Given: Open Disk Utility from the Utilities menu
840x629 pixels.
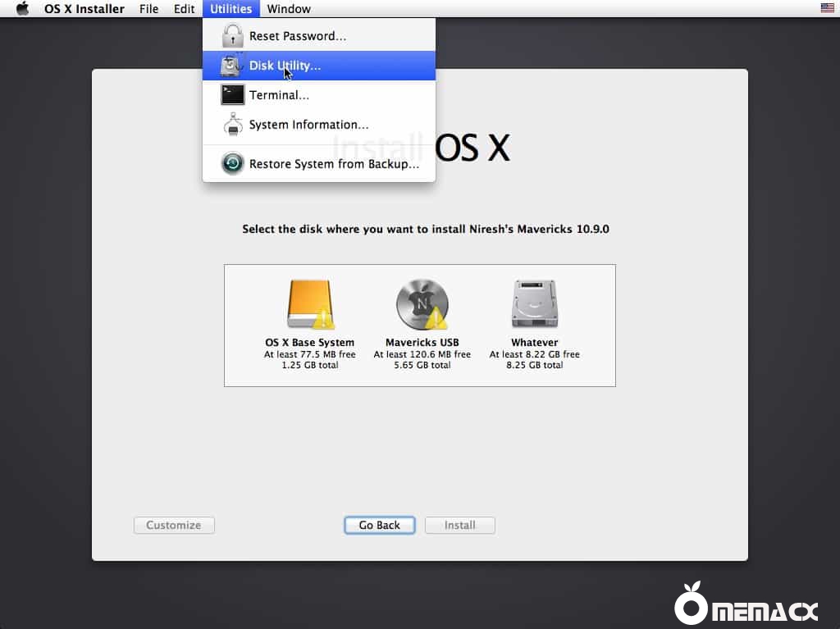Looking at the screenshot, I should (x=285, y=65).
